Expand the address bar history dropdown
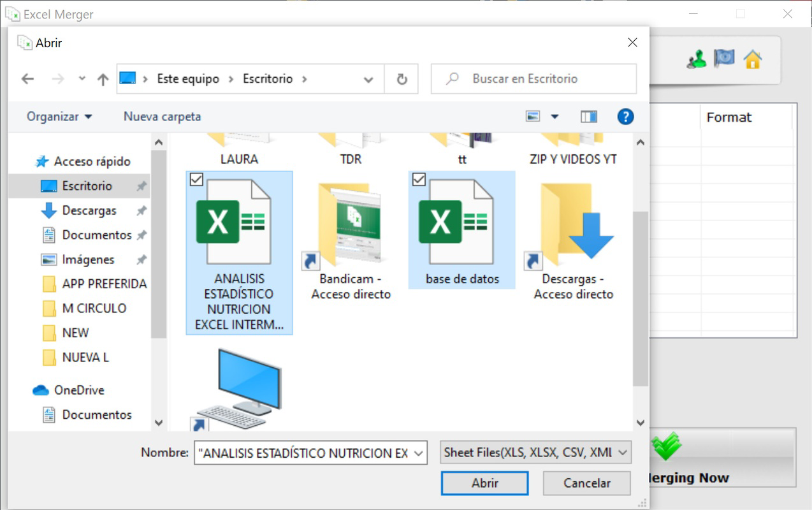The width and height of the screenshot is (812, 510). click(368, 80)
